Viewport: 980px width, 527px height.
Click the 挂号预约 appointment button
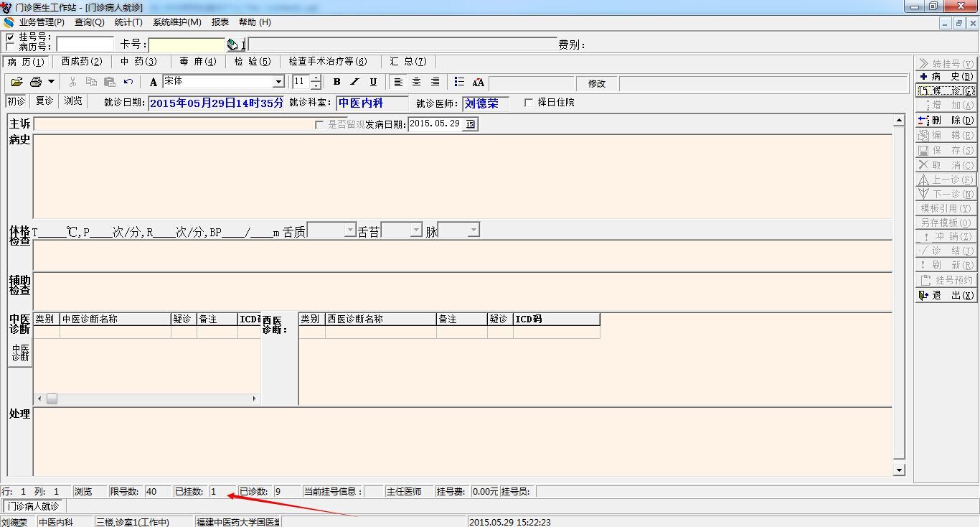pos(946,280)
